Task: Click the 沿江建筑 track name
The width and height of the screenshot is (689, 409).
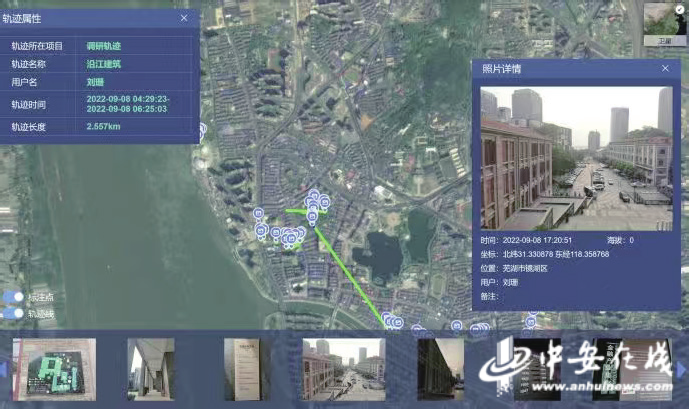Action: 104,64
